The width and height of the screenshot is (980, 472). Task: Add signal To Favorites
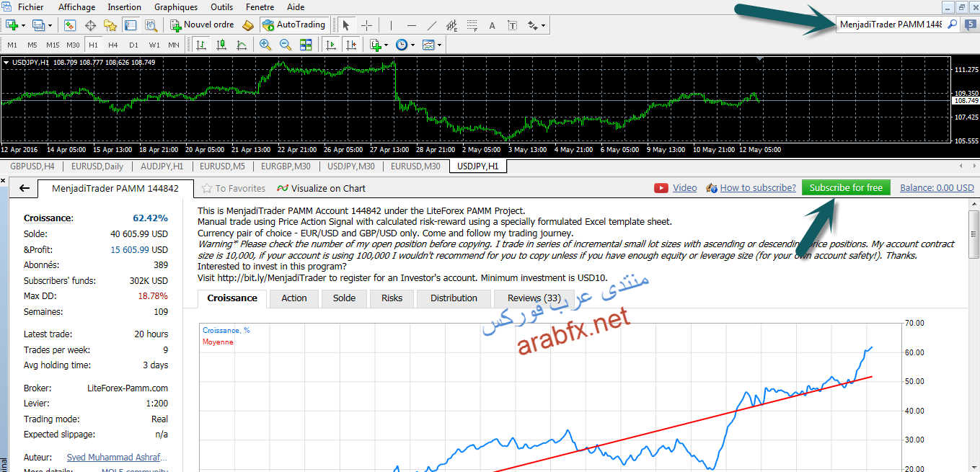tap(234, 189)
